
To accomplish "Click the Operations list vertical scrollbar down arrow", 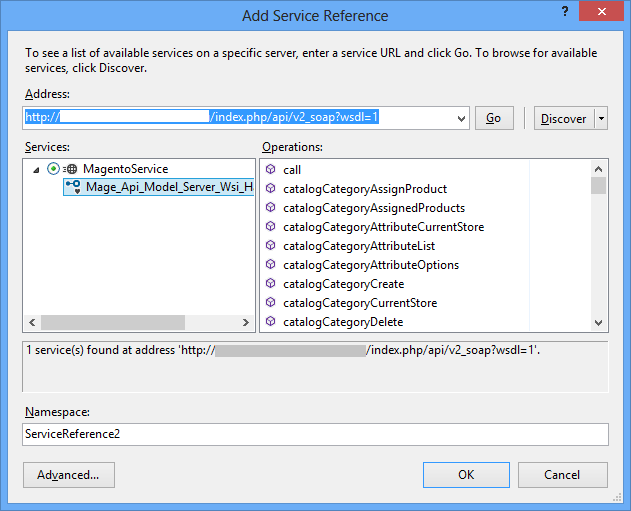I will click(x=598, y=322).
